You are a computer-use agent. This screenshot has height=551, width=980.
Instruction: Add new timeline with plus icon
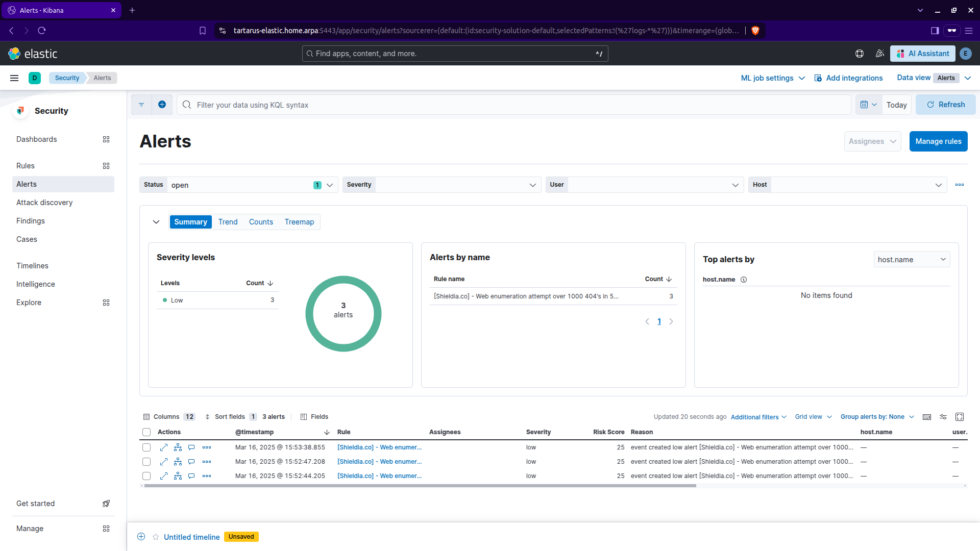[141, 537]
